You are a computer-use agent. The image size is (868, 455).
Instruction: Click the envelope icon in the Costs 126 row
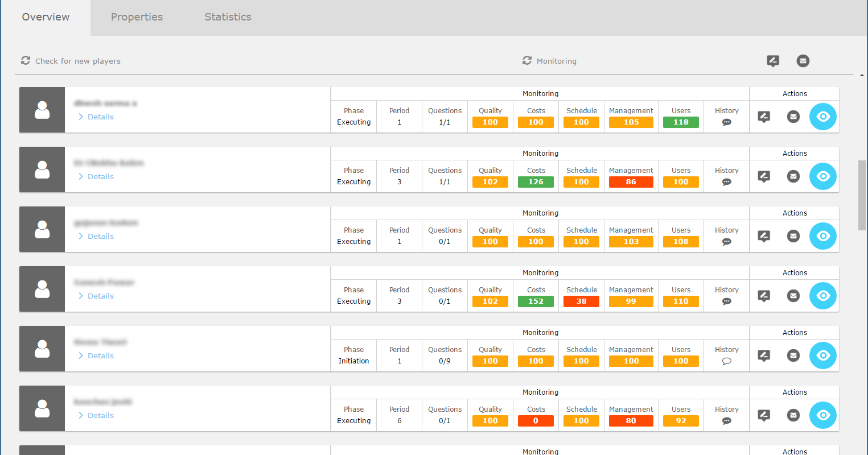coord(793,176)
